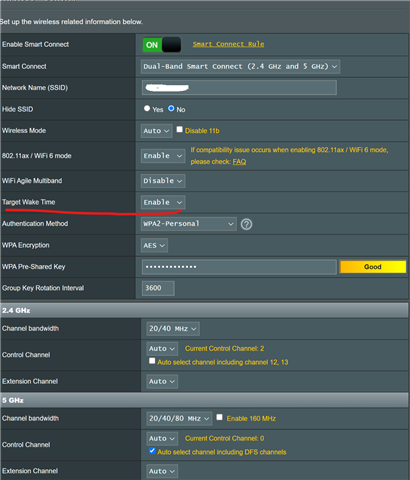Click the Network Name (SSID) field
The width and height of the screenshot is (410, 480).
click(x=239, y=87)
